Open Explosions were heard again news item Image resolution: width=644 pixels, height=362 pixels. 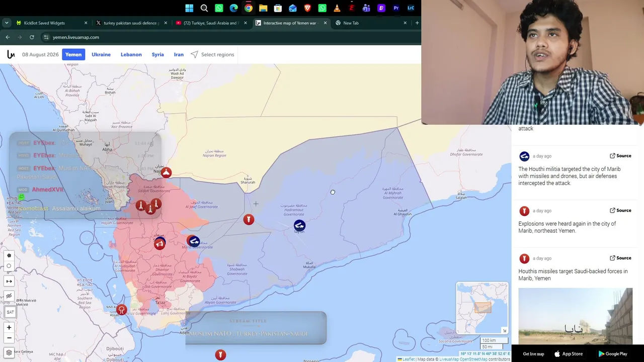[567, 227]
